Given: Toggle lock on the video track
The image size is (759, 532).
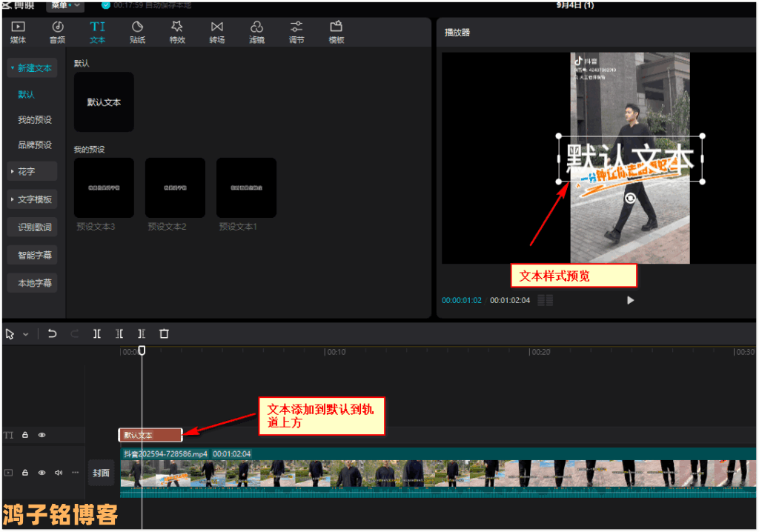Looking at the screenshot, I should coord(25,472).
